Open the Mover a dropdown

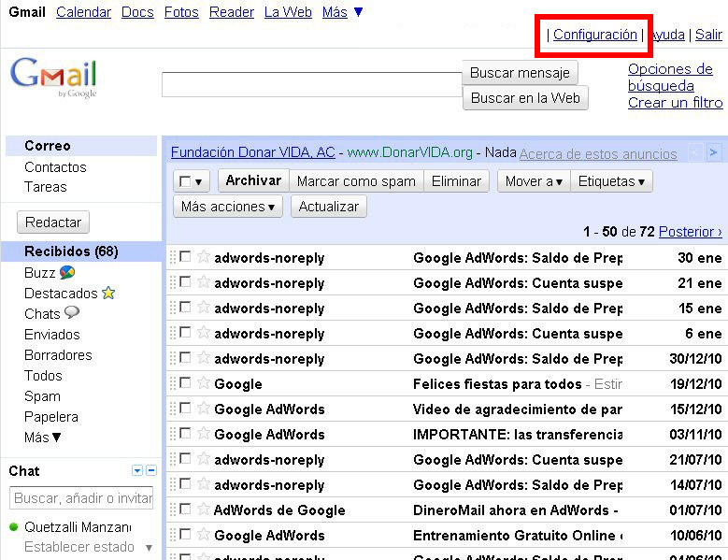(x=534, y=181)
